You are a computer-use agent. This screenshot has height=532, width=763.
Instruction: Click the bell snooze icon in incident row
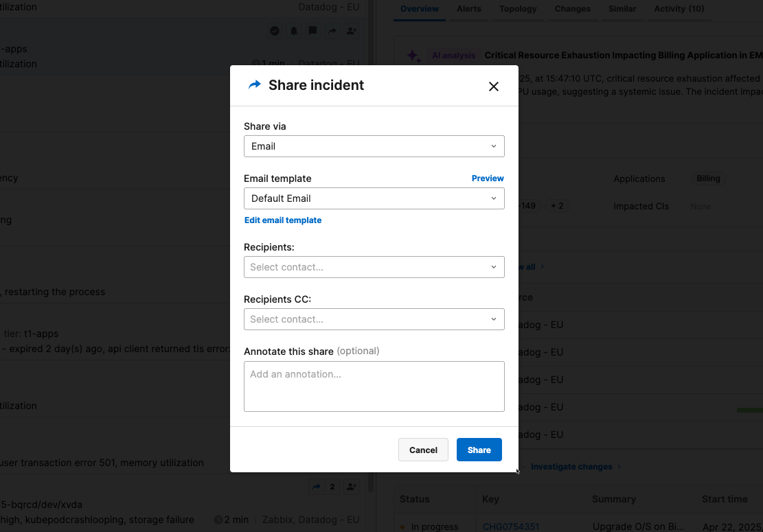click(x=294, y=31)
